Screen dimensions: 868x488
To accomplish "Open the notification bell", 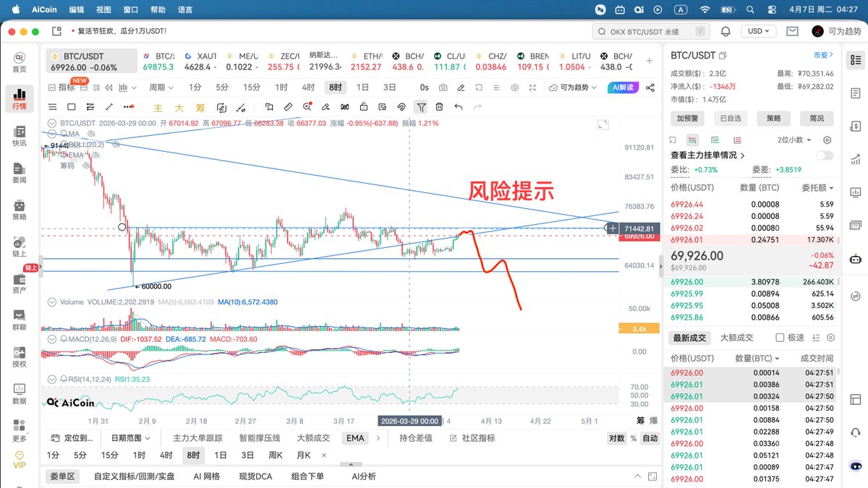I will pos(726,32).
